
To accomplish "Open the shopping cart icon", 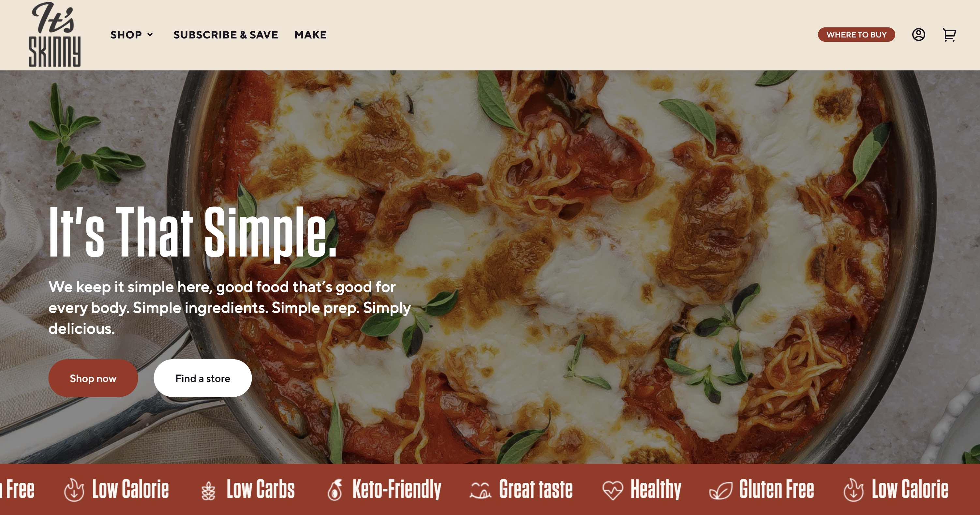I will pyautogui.click(x=949, y=35).
